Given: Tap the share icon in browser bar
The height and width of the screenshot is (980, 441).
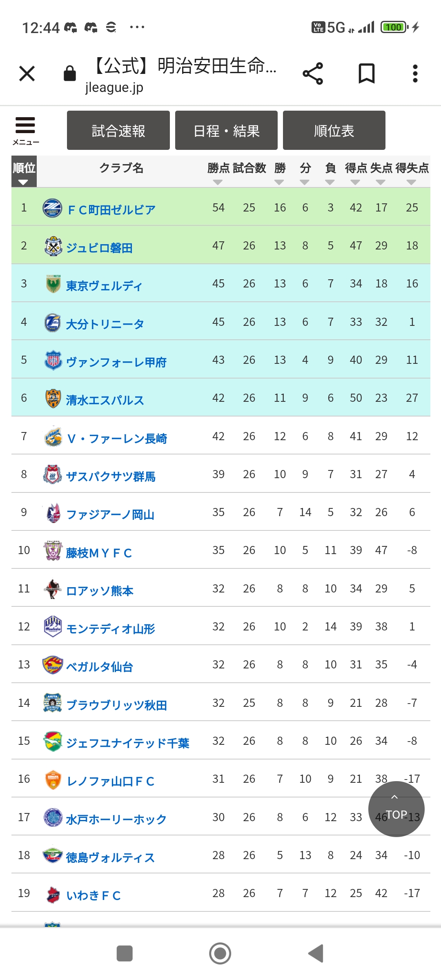Looking at the screenshot, I should tap(313, 74).
